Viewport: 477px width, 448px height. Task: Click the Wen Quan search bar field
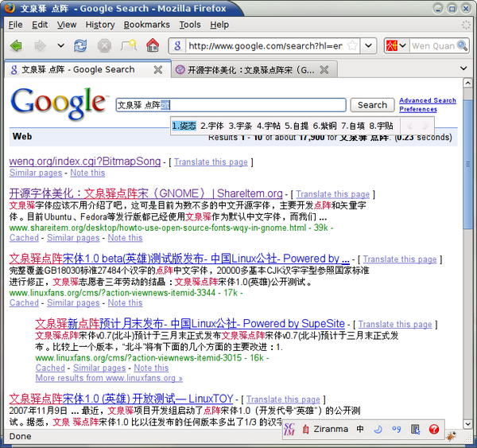(x=433, y=46)
